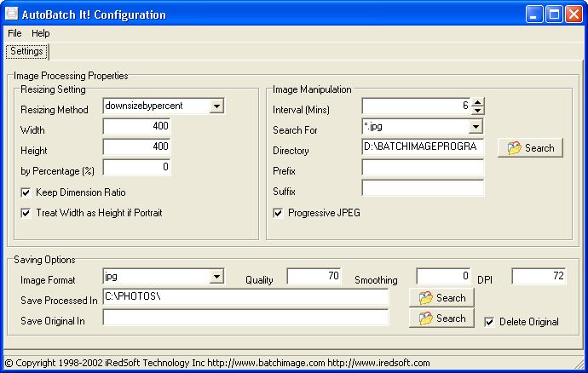Expand the Resizing Method dropdown
The width and height of the screenshot is (588, 373).
[x=216, y=106]
